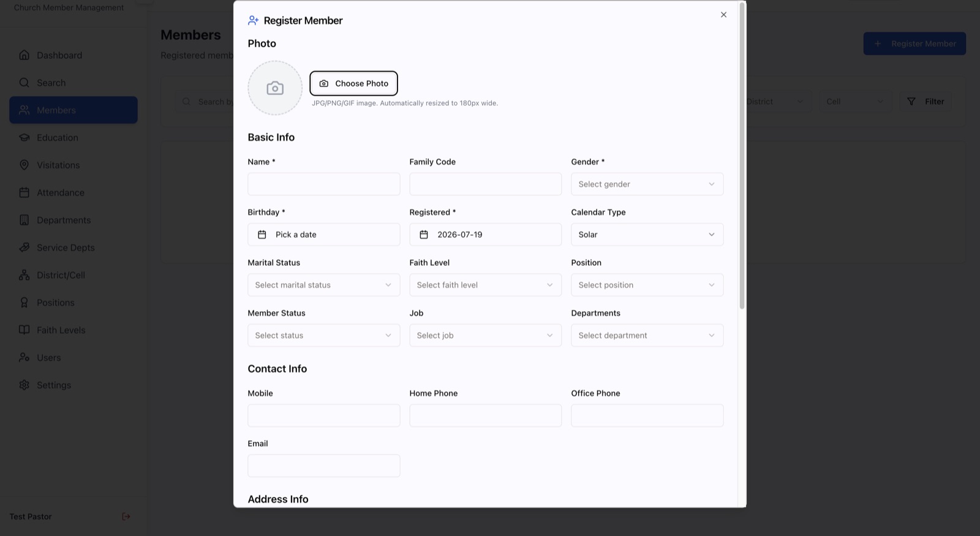980x536 pixels.
Task: Change the Registered date 2026-07-19
Action: [x=485, y=235]
